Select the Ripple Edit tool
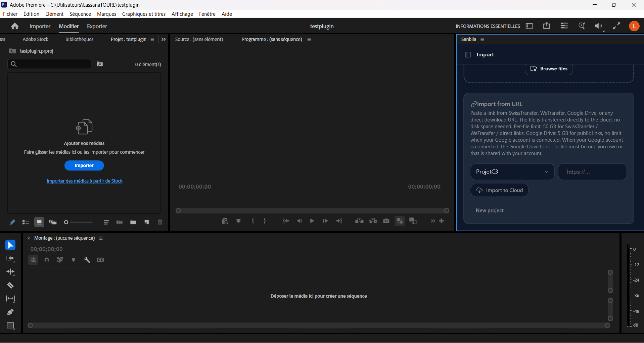644x343 pixels. [10, 272]
